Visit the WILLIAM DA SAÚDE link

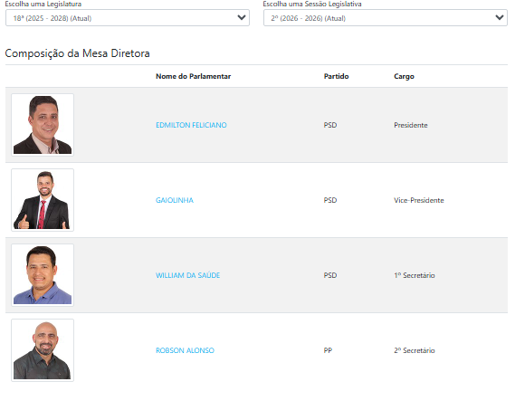coord(188,275)
